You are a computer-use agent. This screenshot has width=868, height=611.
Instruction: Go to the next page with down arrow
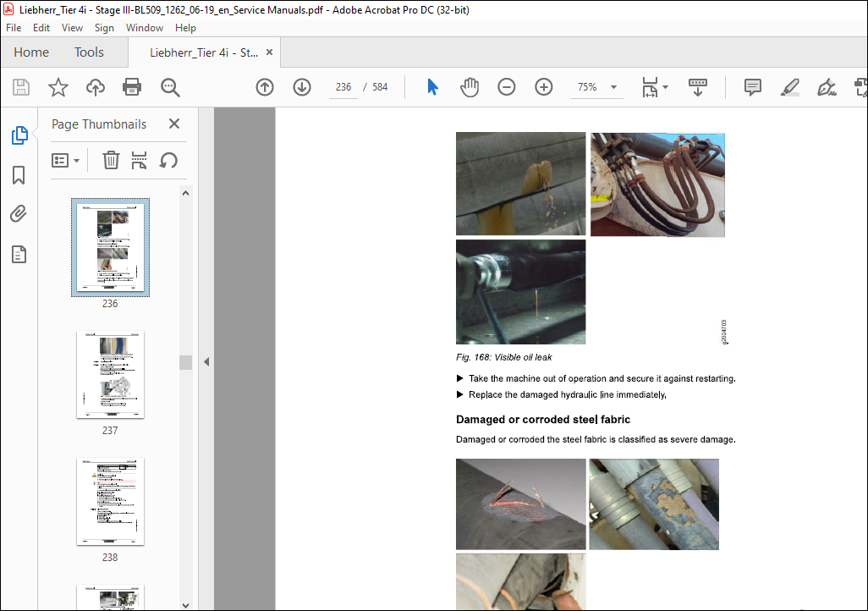pos(302,87)
